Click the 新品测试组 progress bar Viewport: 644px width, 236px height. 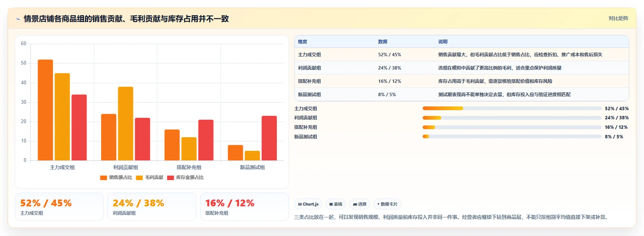click(512, 136)
